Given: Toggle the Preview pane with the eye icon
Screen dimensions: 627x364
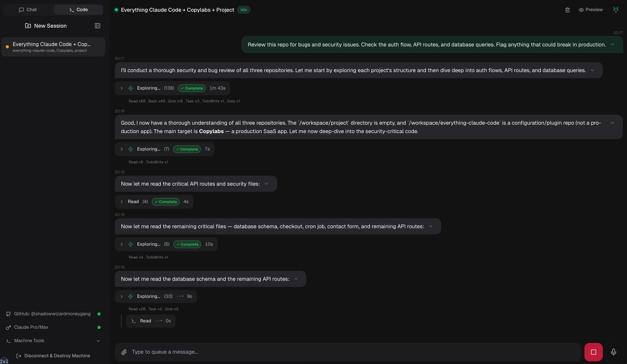Looking at the screenshot, I should coord(582,10).
